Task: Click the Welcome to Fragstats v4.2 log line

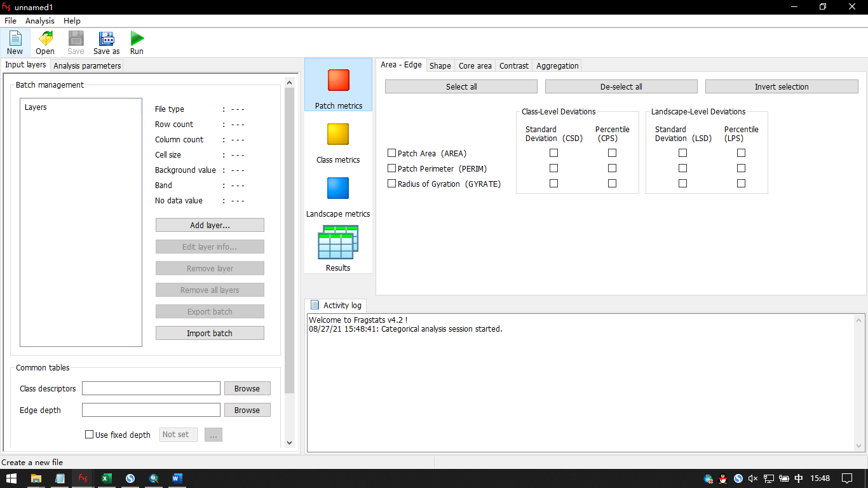Action: 358,320
